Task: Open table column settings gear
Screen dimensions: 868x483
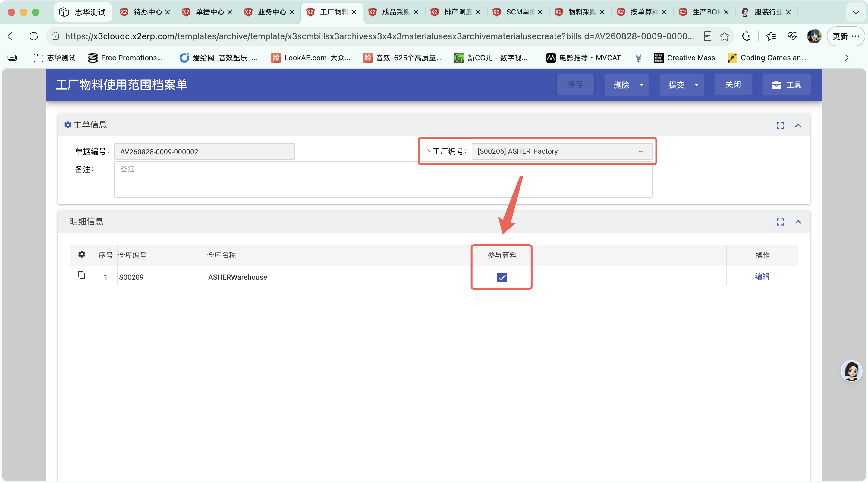Action: [82, 254]
